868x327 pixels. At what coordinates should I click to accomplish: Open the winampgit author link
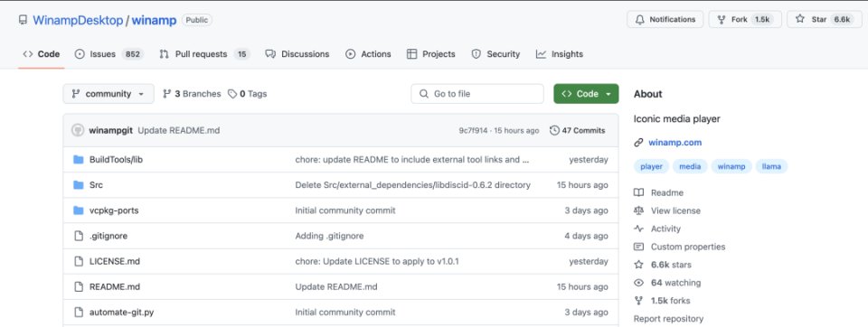(110, 131)
